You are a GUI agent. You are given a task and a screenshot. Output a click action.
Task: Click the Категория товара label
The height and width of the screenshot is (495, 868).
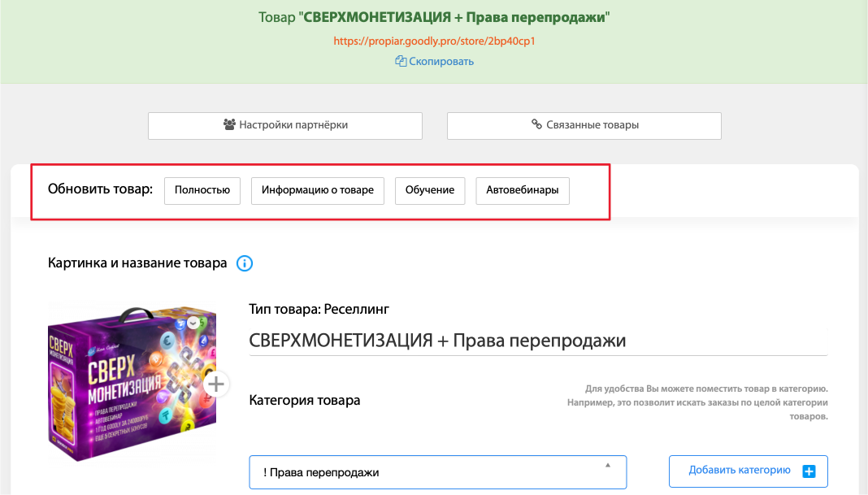[305, 401]
